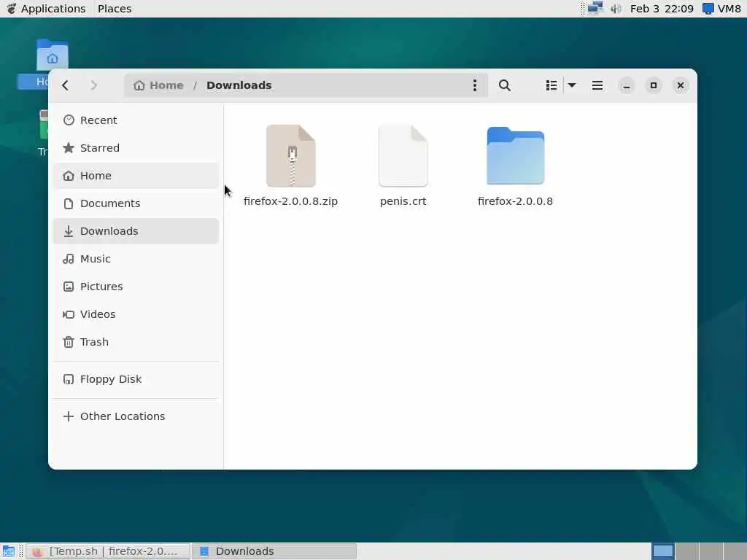Go to Home in the sidebar

tap(136, 175)
